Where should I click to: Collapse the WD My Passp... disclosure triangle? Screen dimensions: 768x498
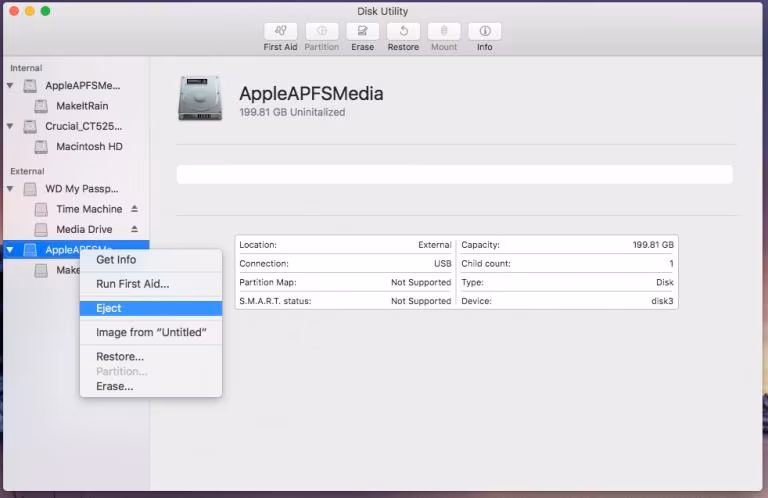10,189
